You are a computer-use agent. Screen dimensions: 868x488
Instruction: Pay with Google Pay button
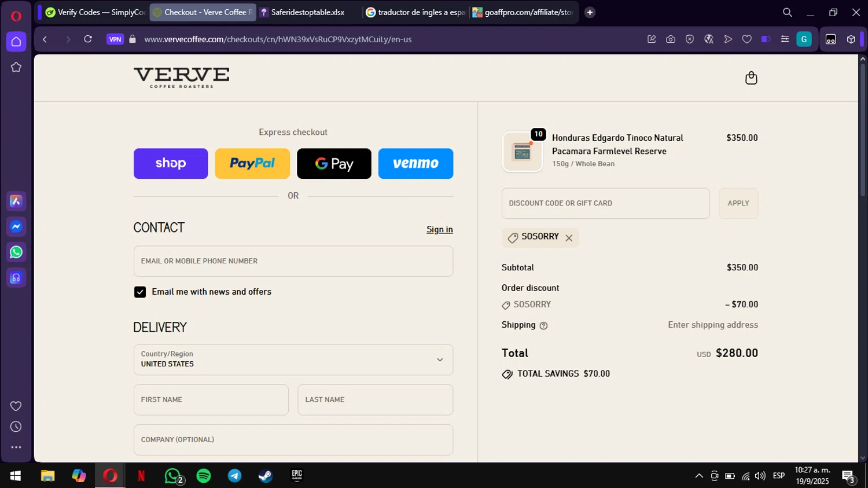(334, 163)
